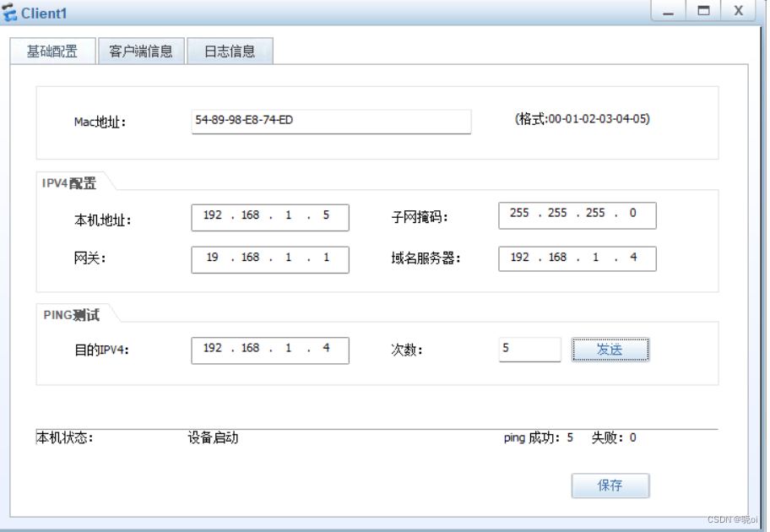The height and width of the screenshot is (532, 770).
Task: Click the 失败: 0 status text
Action: click(614, 437)
